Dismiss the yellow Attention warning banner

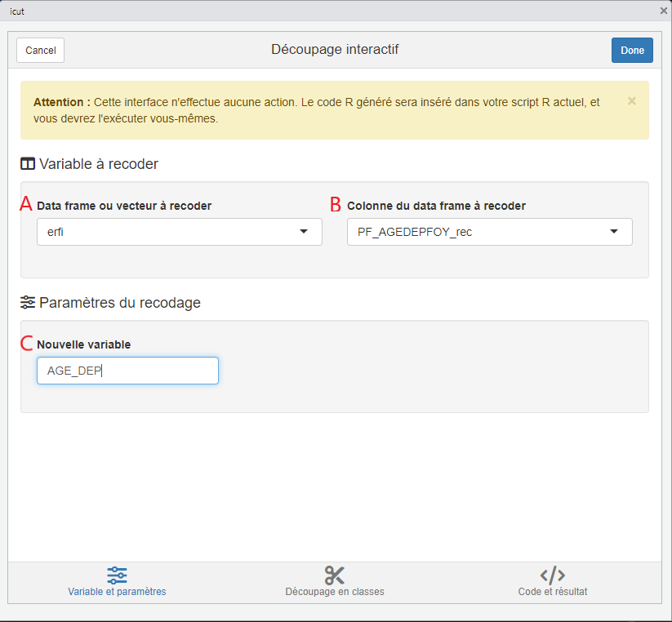[x=631, y=101]
